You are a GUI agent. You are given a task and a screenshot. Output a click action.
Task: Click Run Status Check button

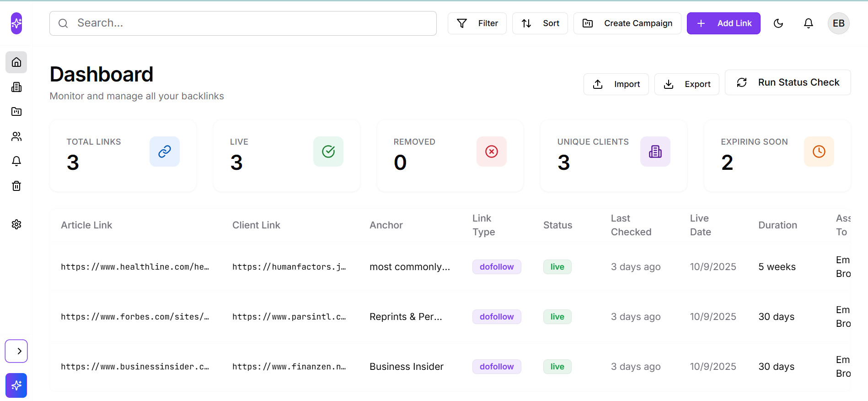[788, 82]
